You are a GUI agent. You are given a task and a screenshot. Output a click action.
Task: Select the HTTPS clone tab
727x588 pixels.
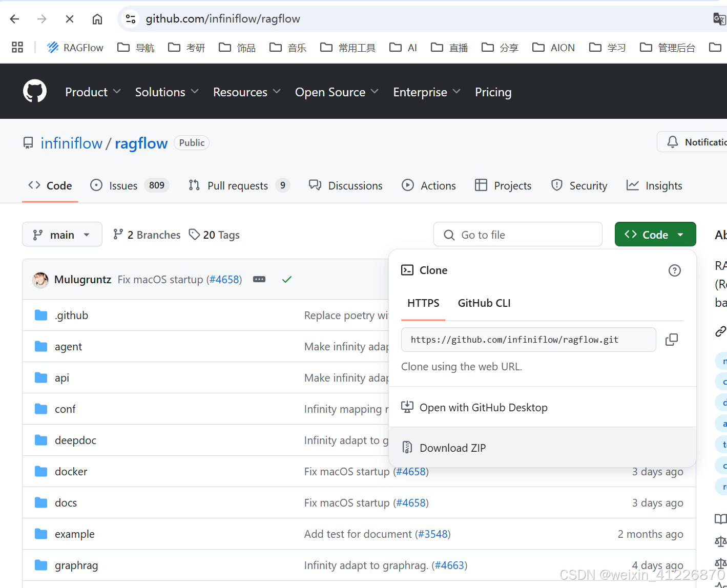tap(423, 303)
